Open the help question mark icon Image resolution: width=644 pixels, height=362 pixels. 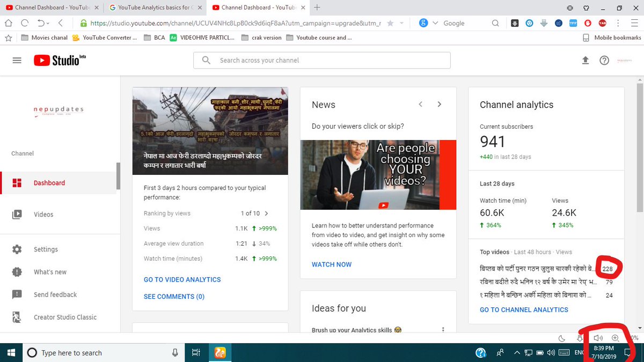click(x=604, y=61)
